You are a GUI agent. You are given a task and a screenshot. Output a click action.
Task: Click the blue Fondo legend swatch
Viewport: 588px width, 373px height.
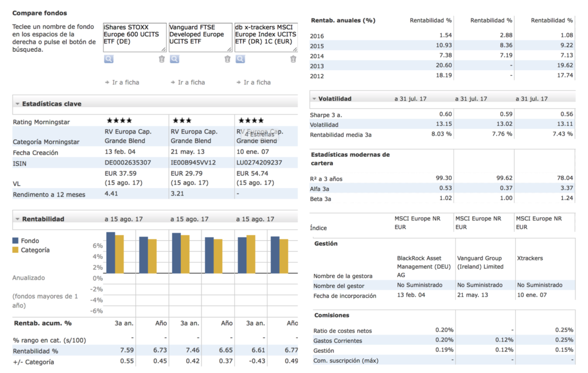click(16, 241)
